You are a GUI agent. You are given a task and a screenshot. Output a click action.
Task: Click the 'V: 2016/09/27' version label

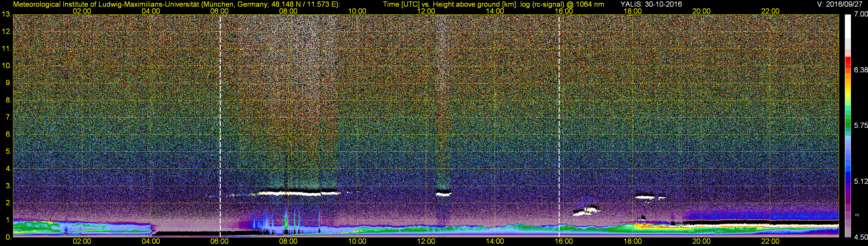click(838, 4)
